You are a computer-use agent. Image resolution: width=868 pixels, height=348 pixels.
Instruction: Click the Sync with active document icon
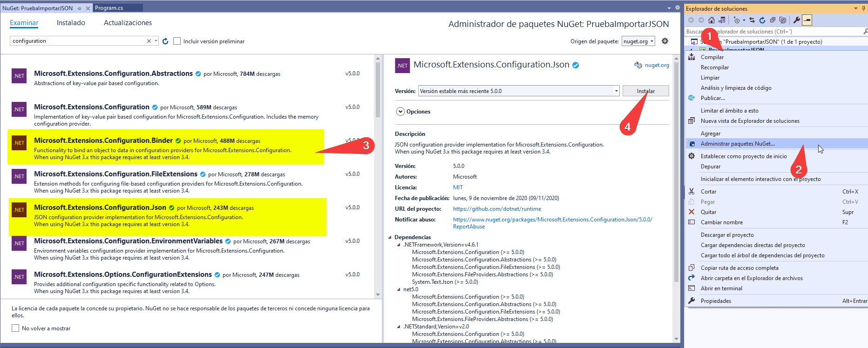point(752,20)
